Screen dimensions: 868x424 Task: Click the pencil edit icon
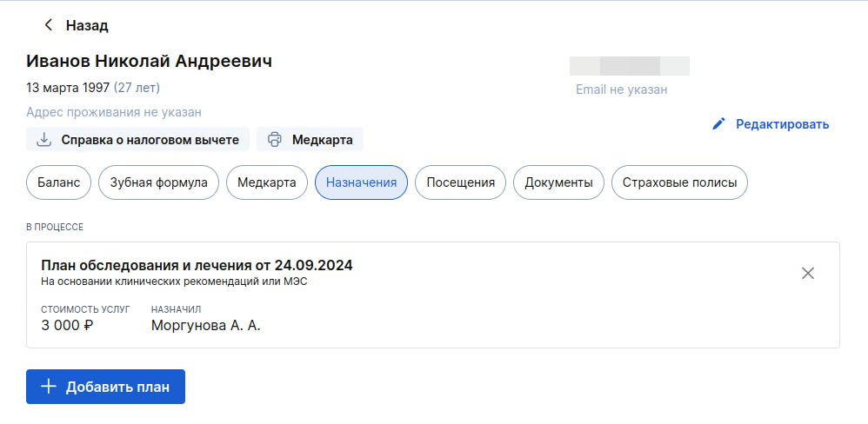(718, 124)
